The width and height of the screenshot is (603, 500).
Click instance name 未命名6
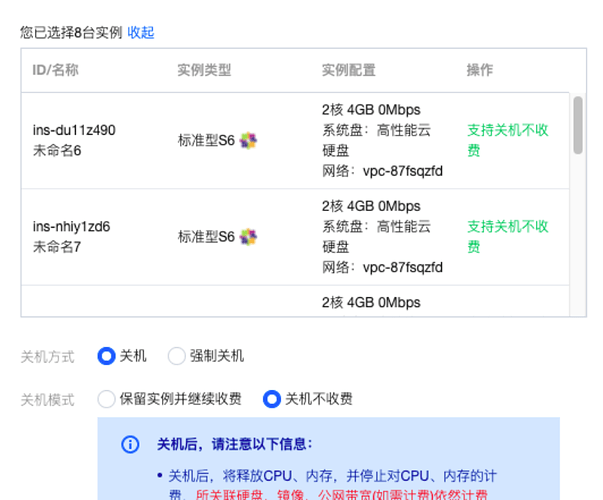[x=57, y=150]
